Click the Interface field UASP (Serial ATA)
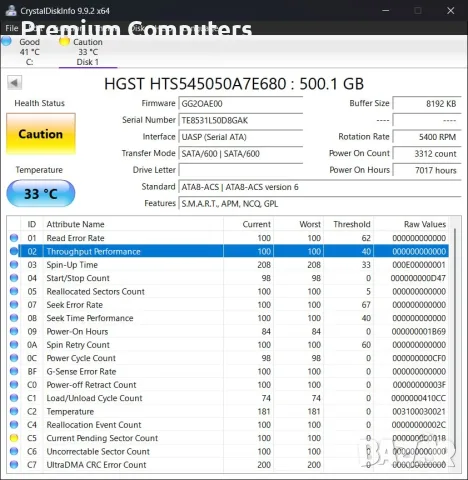Screen dimensions: 468x480 pyautogui.click(x=240, y=137)
